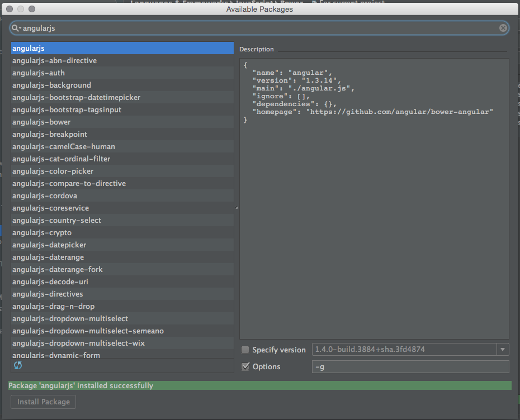This screenshot has width=520, height=420.
Task: Close the Available Packages window
Action: pos(10,9)
